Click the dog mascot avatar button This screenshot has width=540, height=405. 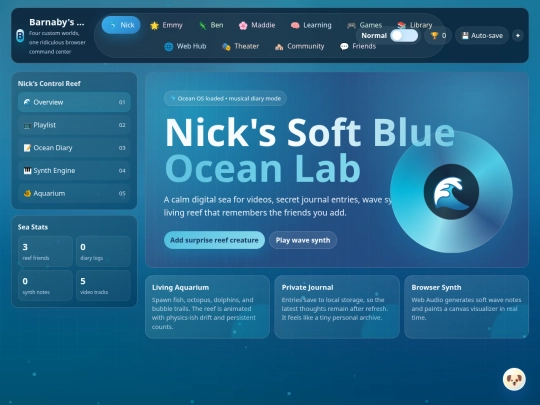coord(514,380)
